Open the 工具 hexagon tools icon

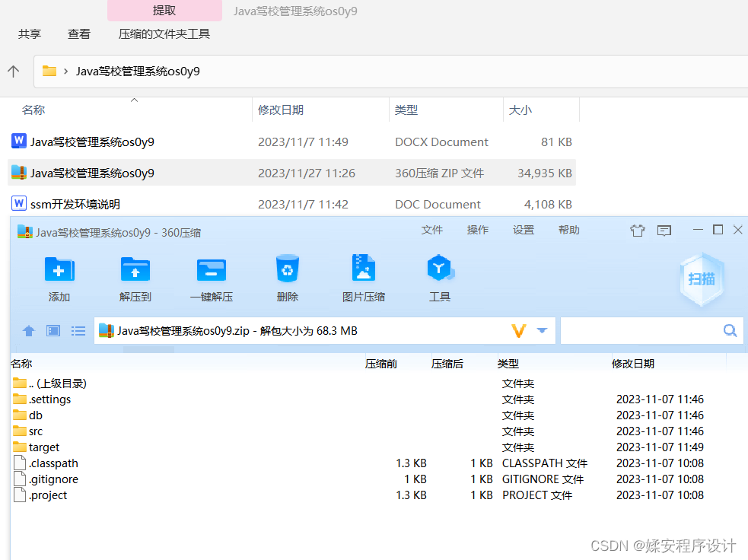[x=440, y=268]
